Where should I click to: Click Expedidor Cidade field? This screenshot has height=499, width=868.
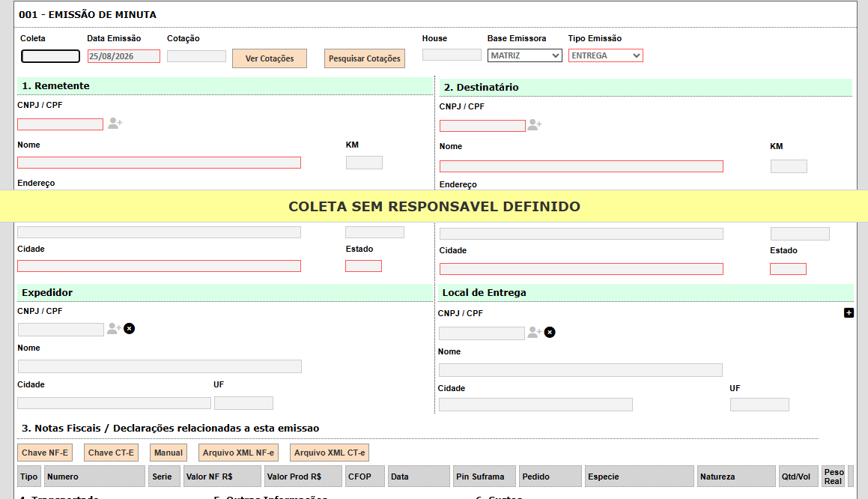coord(114,403)
